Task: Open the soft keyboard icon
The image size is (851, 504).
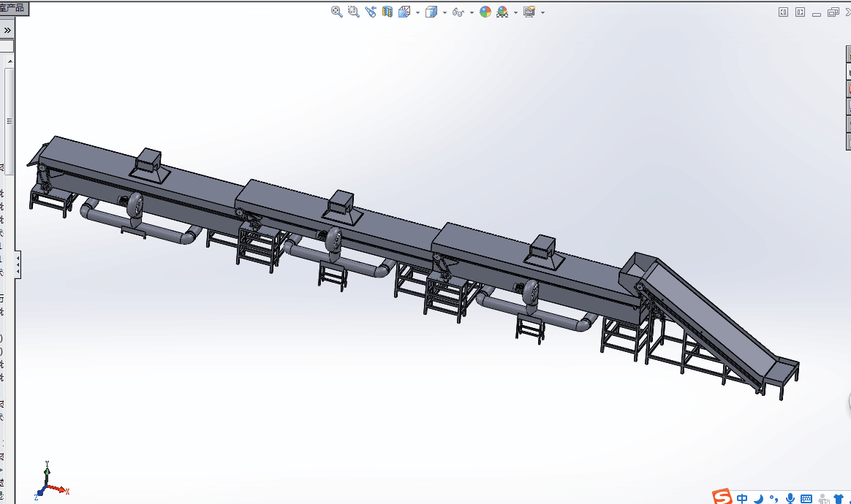Action: (806, 499)
